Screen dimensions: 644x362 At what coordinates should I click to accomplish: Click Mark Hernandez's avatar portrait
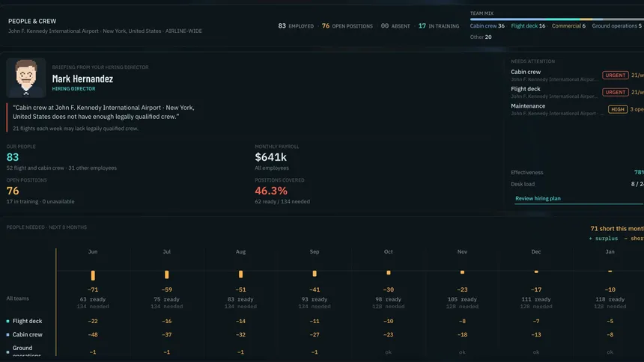tap(26, 78)
